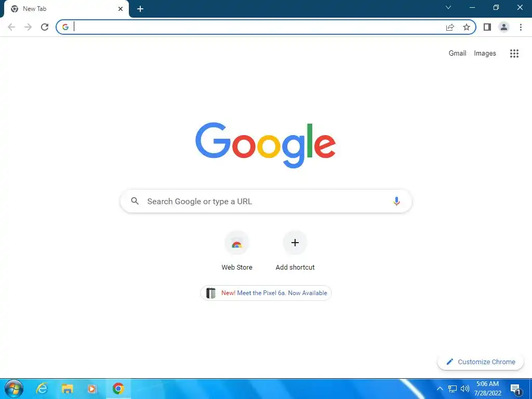Launch Internet Explorer from taskbar
Image resolution: width=532 pixels, height=399 pixels.
(x=42, y=389)
